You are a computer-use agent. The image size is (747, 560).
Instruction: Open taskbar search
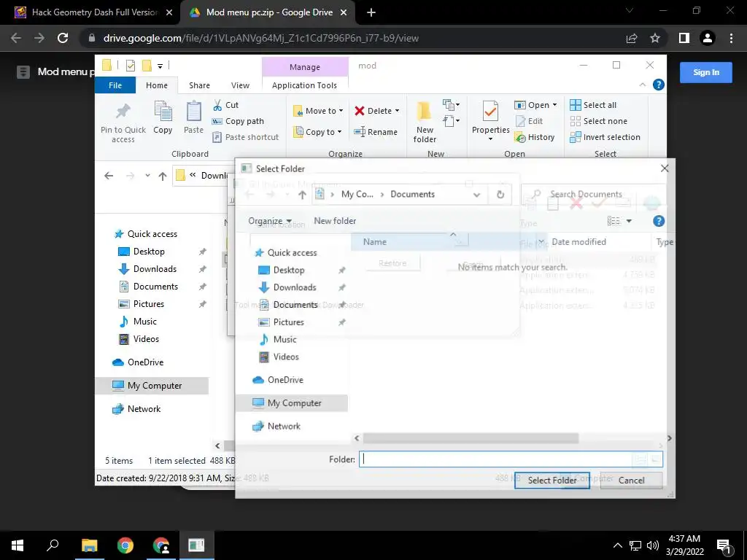[53, 545]
